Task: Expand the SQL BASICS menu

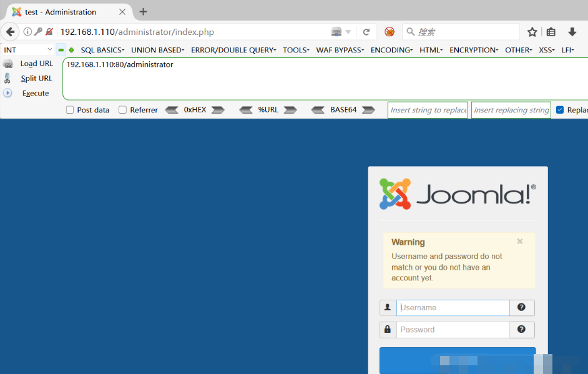Action: pyautogui.click(x=102, y=50)
